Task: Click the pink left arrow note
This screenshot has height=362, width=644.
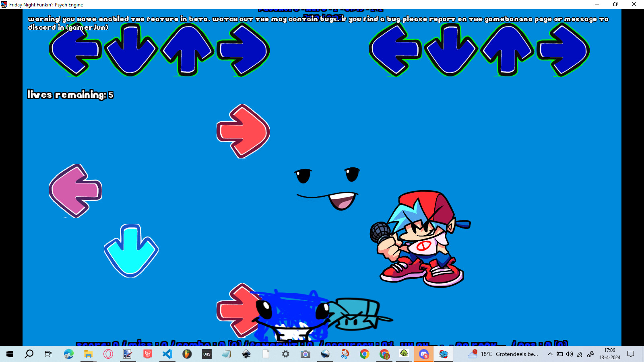Action: [x=75, y=191]
